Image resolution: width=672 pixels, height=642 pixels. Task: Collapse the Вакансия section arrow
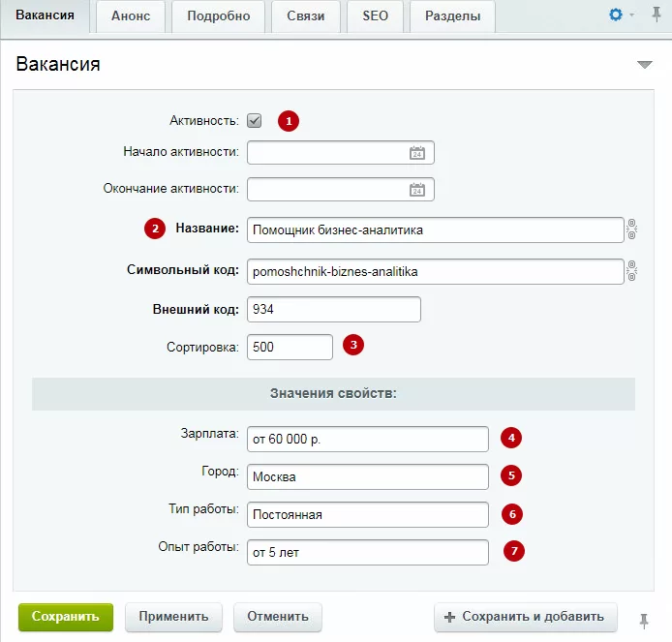[x=644, y=65]
